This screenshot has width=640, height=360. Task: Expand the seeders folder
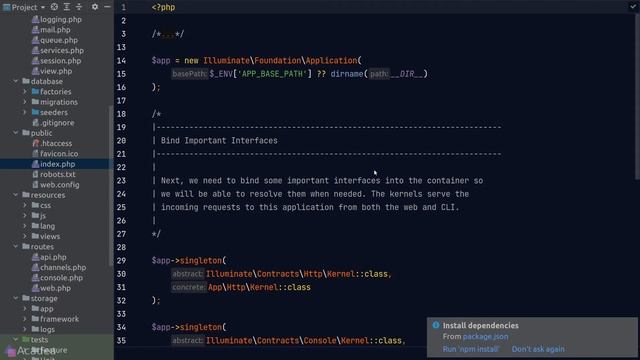click(25, 112)
